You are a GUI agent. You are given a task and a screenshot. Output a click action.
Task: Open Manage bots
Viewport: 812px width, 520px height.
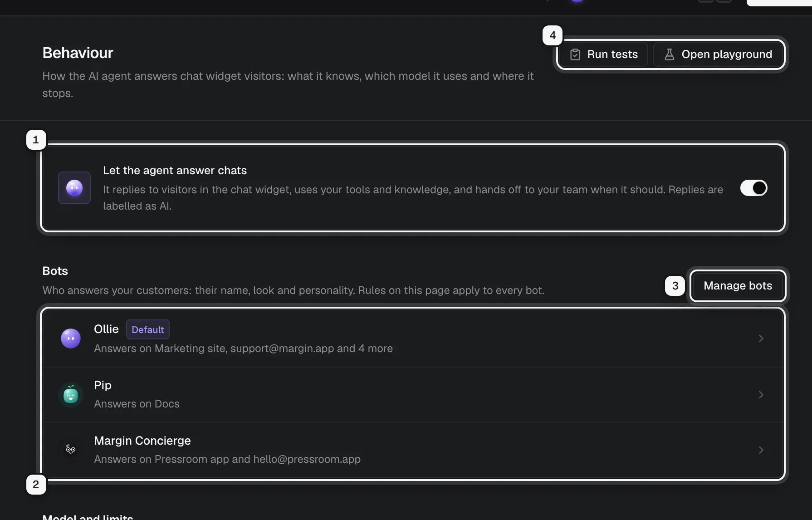click(x=738, y=286)
